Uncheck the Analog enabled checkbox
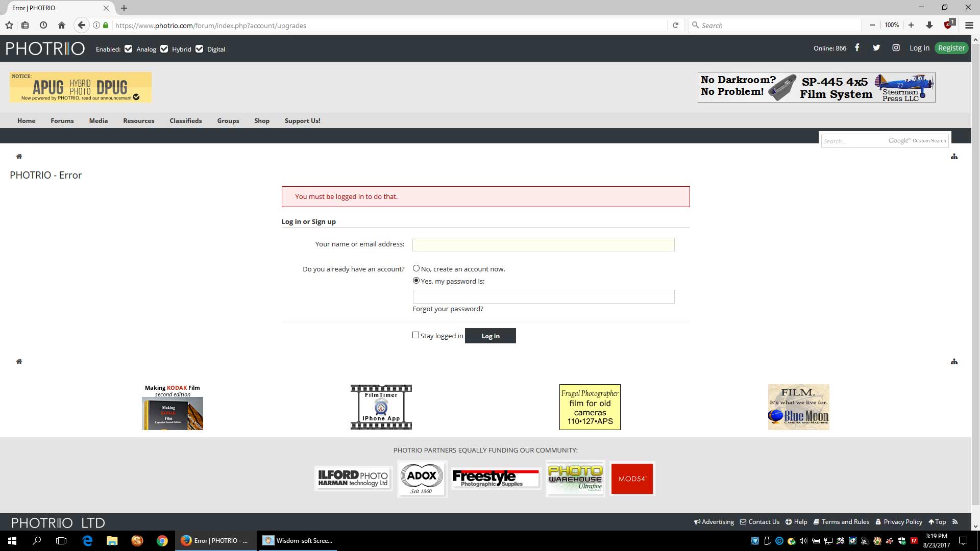The width and height of the screenshot is (980, 551). click(129, 49)
